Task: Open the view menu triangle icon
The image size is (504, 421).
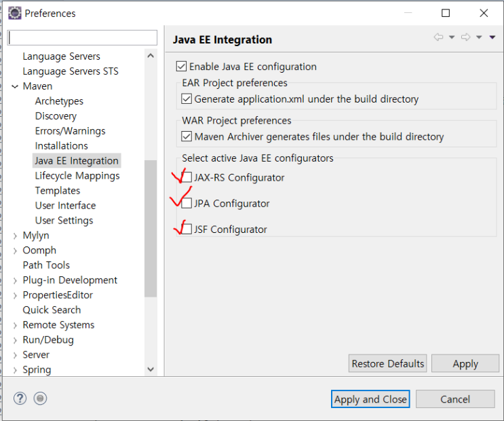Action: (492, 37)
